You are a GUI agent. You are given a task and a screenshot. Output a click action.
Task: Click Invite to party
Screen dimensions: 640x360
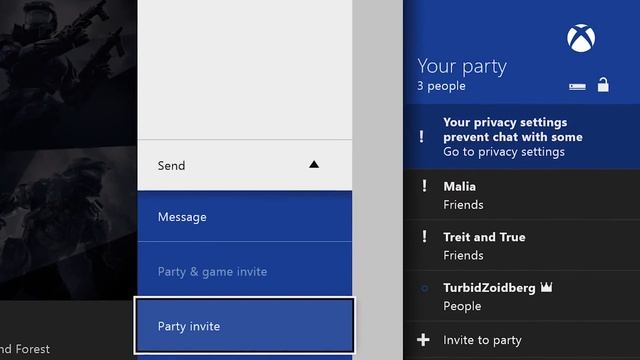[522, 340]
